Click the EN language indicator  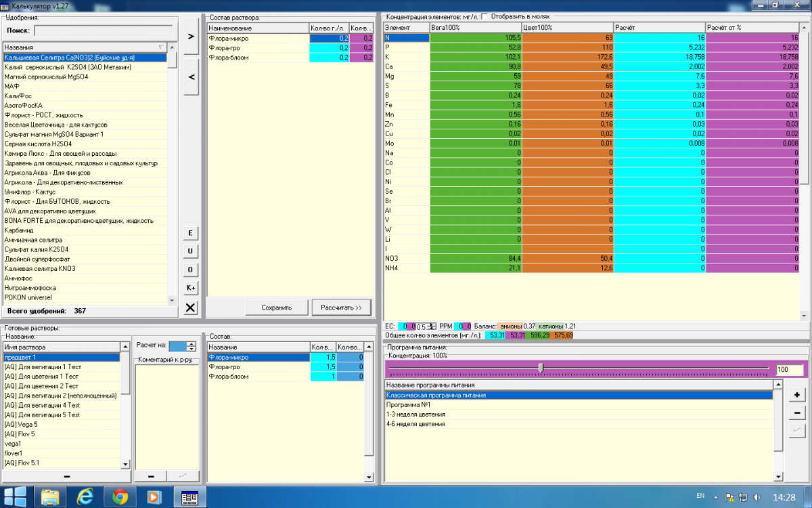700,495
